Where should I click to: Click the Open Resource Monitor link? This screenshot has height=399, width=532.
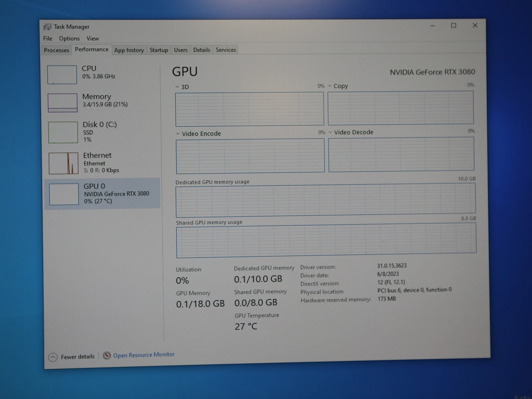coord(144,355)
